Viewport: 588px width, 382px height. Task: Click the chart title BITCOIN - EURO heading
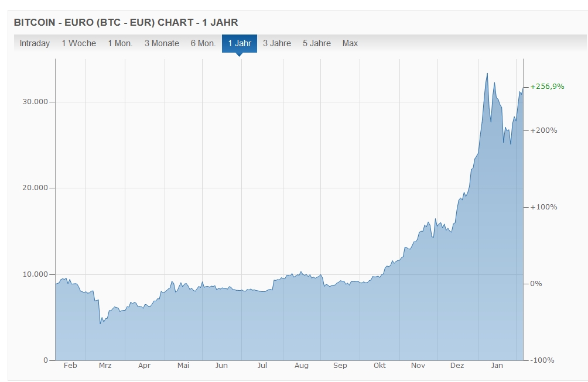click(126, 22)
